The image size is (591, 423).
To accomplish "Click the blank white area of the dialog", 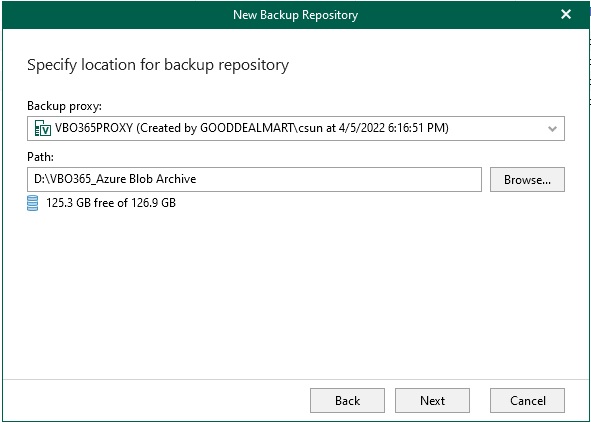I will tap(296, 294).
